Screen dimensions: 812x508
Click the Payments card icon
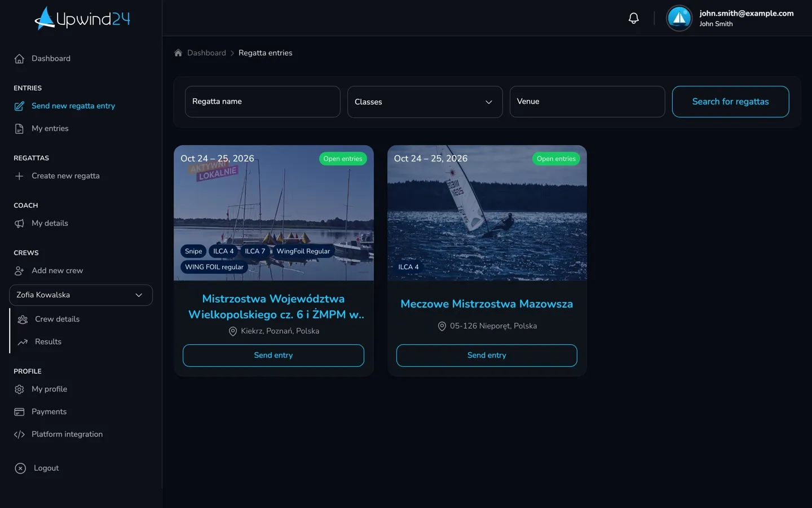[19, 412]
